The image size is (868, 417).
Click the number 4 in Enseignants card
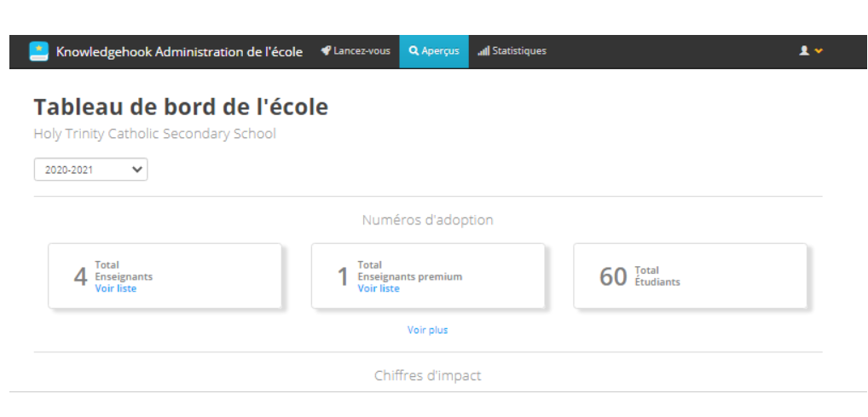[x=81, y=277]
